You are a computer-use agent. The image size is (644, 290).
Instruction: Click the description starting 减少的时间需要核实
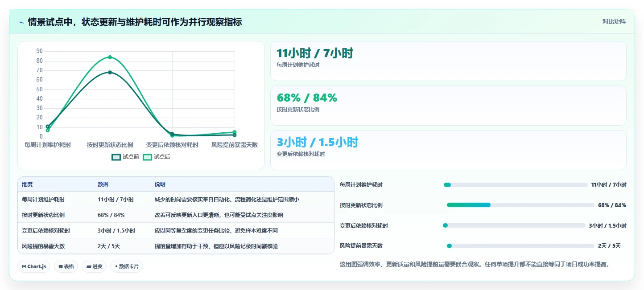click(x=227, y=200)
